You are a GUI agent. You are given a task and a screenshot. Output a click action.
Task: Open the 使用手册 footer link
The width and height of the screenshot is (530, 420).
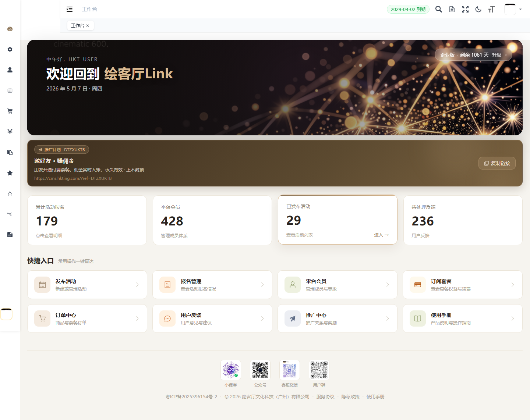(x=375, y=397)
